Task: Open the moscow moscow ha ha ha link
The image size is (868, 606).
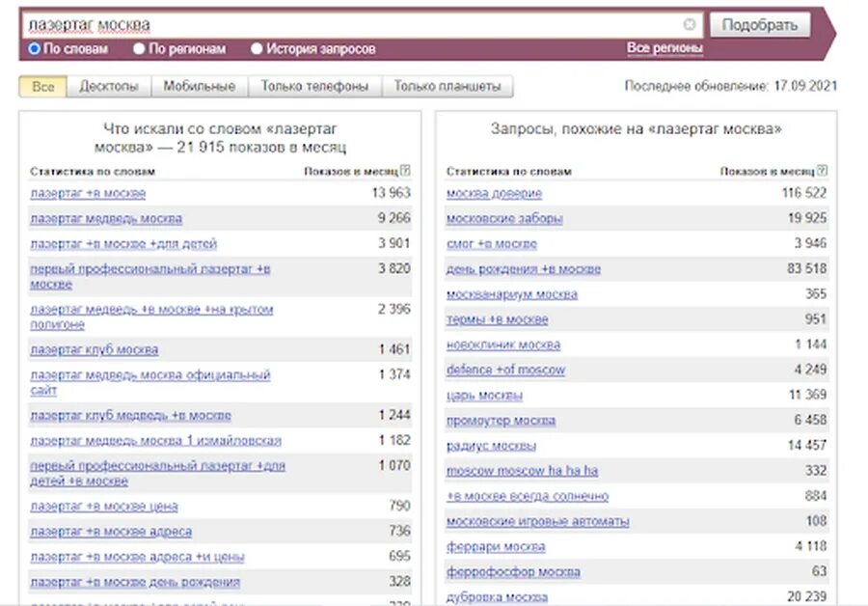Action: (x=522, y=471)
